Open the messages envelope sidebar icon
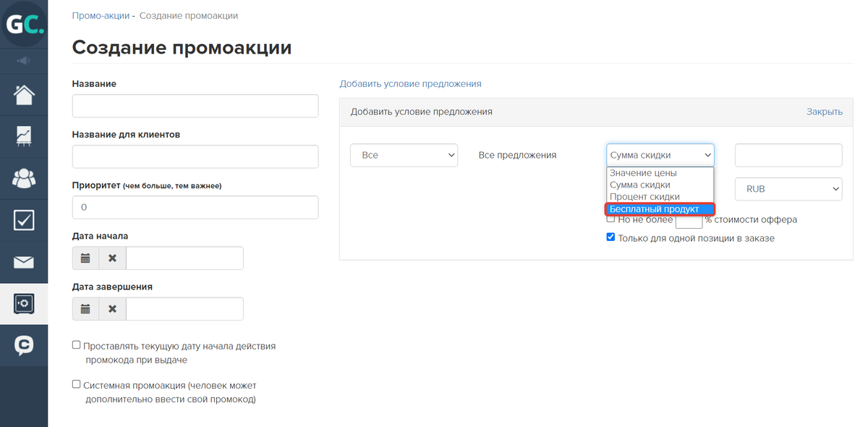The image size is (868, 427). pyautogui.click(x=24, y=262)
